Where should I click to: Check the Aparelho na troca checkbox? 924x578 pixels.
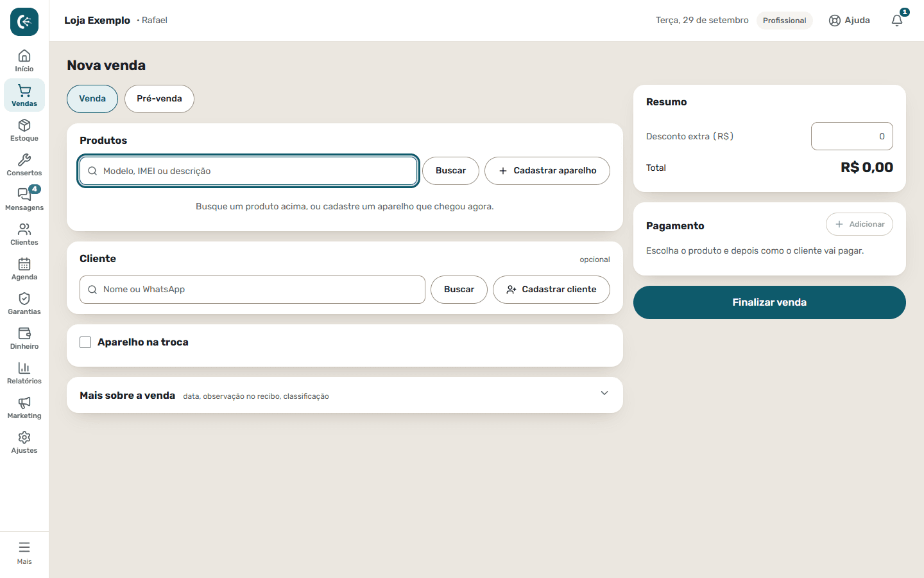point(85,342)
